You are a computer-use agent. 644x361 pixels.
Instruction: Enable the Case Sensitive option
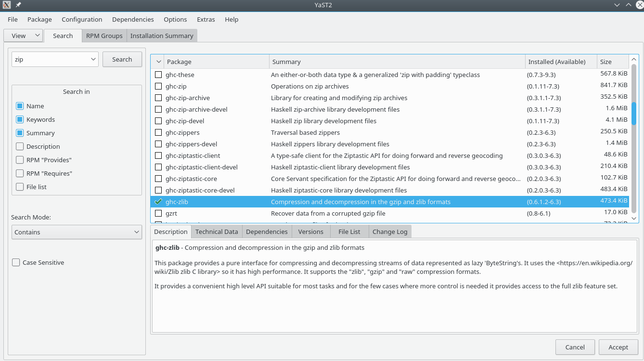pos(16,262)
